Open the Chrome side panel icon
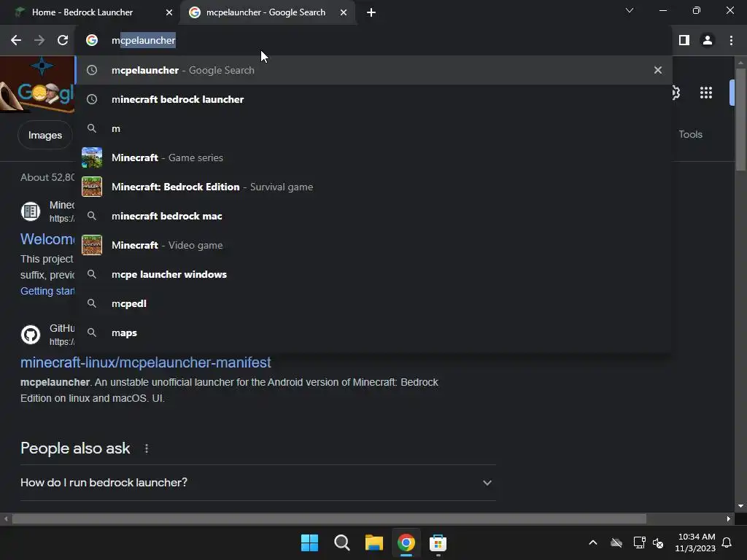Viewport: 747px width, 560px height. tap(684, 41)
